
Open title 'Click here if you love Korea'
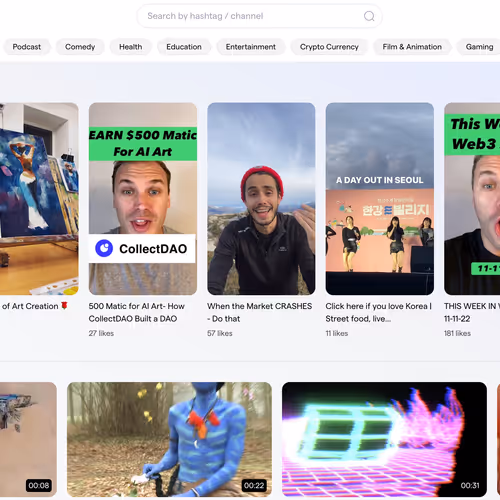[379, 312]
